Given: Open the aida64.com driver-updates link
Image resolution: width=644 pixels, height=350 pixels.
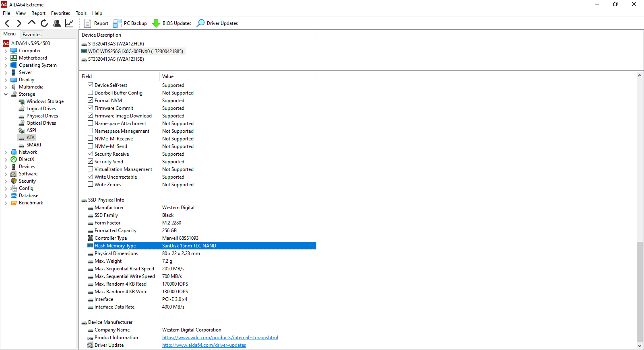Looking at the screenshot, I should [204, 345].
